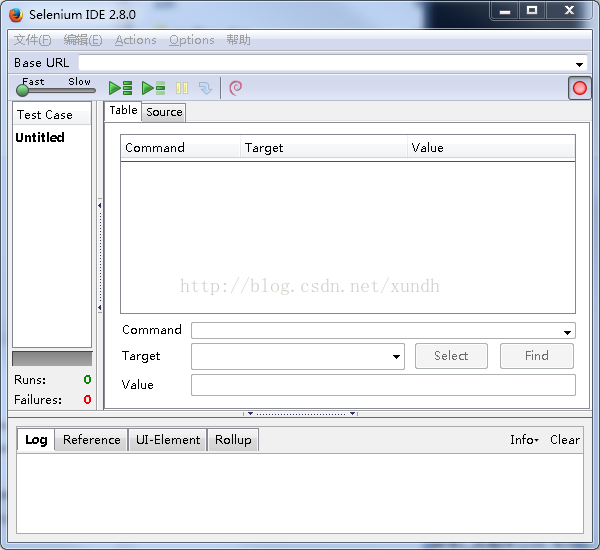Open the Options menu
Screen dimensions: 600x550
192,40
